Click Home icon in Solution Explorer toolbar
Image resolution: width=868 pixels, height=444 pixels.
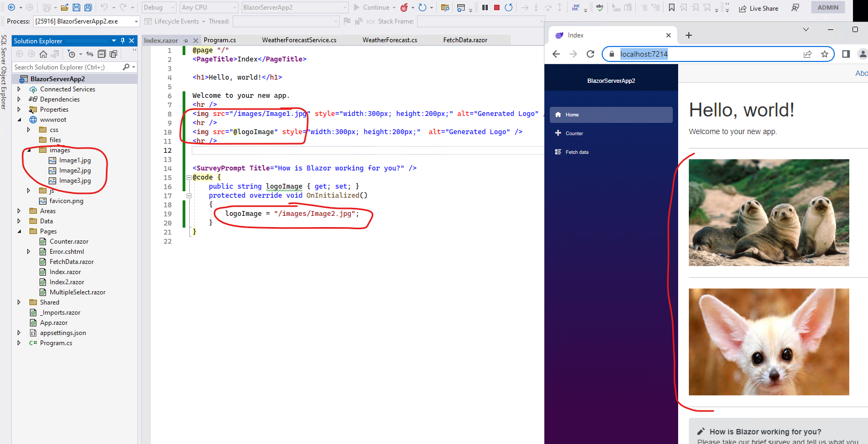click(x=43, y=54)
